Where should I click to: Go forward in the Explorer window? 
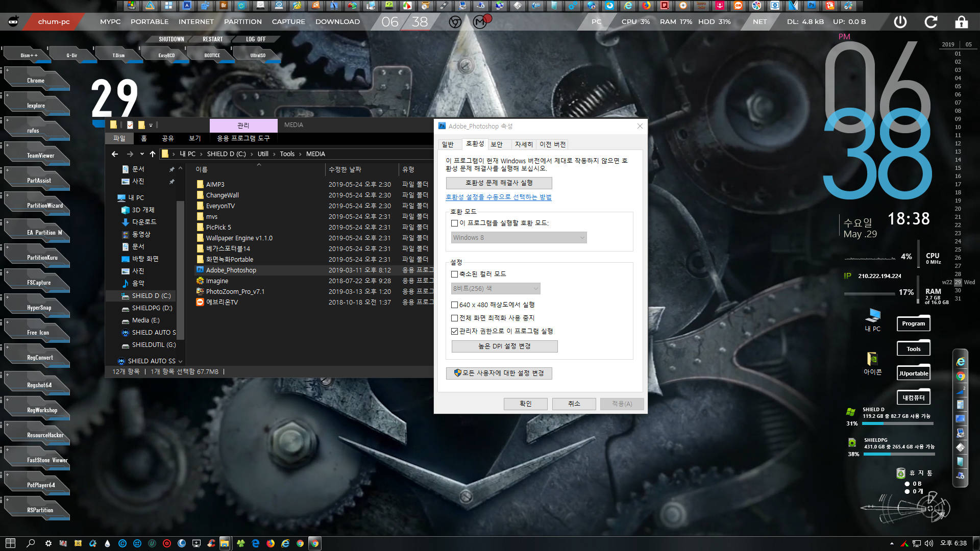[x=130, y=154]
